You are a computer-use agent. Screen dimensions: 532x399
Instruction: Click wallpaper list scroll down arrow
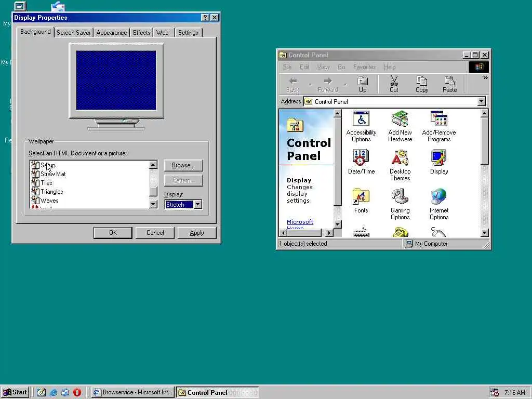click(153, 204)
